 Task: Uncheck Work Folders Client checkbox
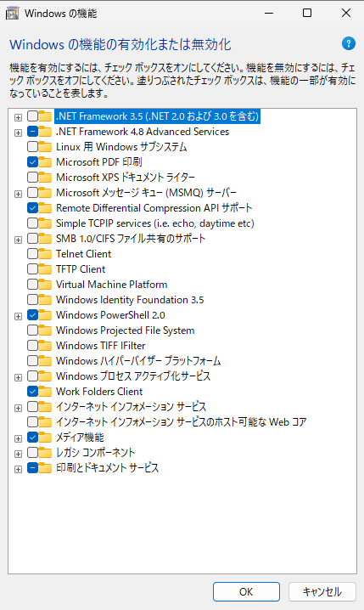click(x=32, y=392)
